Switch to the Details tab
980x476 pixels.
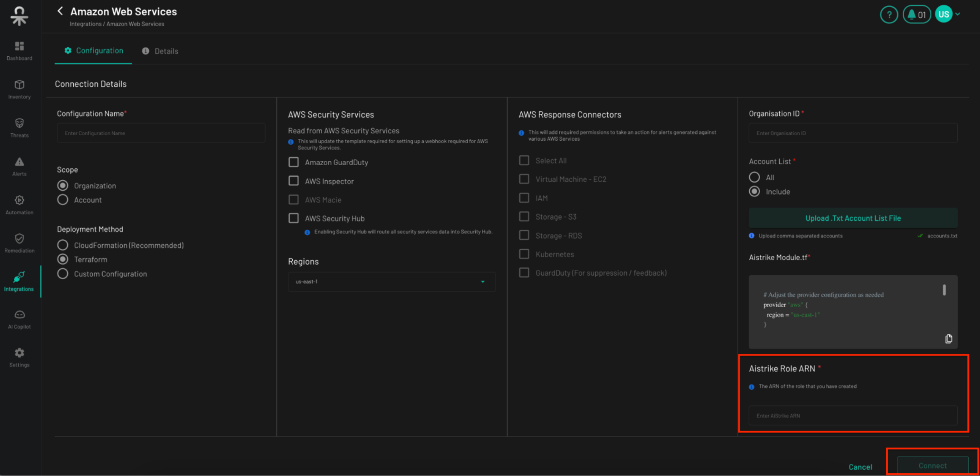[160, 51]
